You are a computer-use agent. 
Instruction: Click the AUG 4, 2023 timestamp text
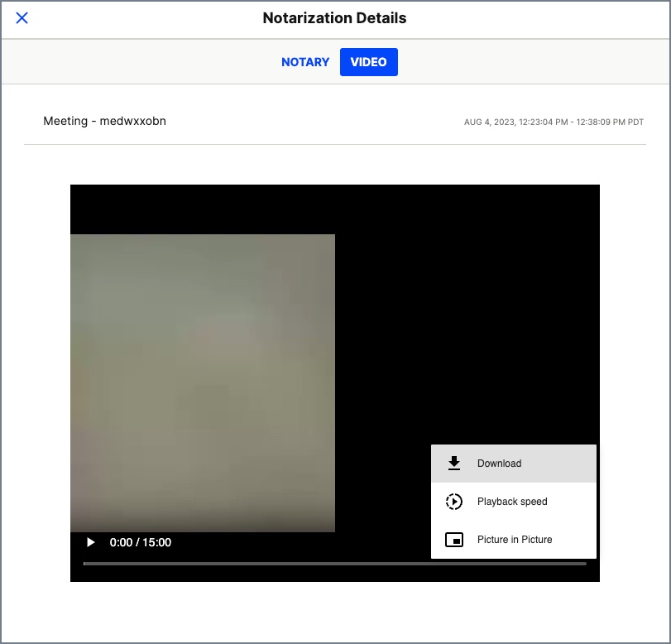pos(554,122)
